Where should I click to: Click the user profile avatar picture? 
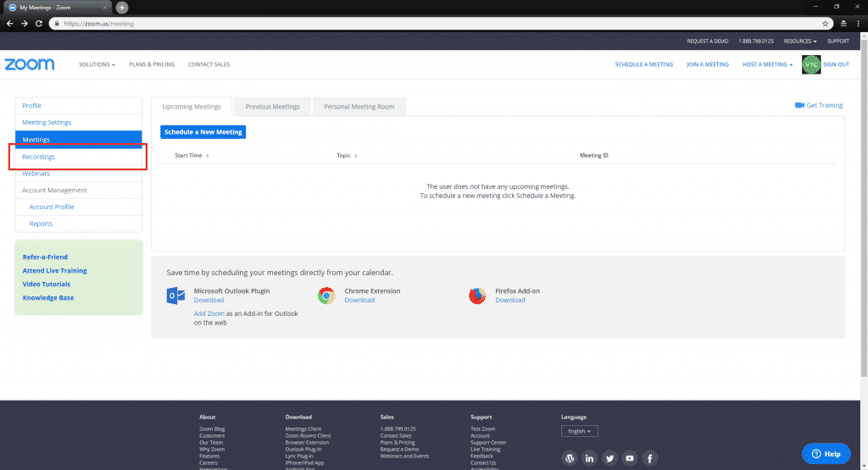point(811,64)
